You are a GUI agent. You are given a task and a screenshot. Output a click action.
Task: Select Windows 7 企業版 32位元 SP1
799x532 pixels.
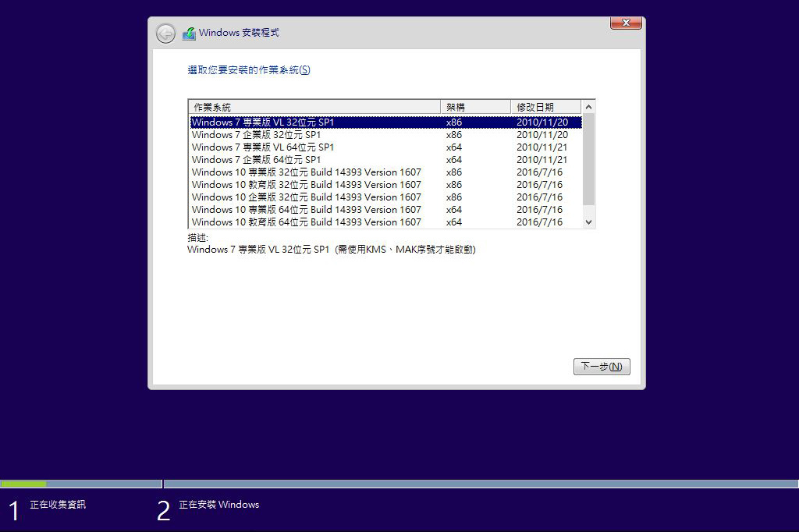[385, 135]
